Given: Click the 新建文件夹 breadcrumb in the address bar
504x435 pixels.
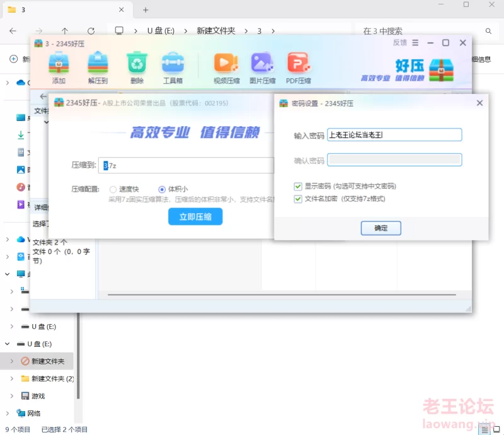Looking at the screenshot, I should pos(216,31).
